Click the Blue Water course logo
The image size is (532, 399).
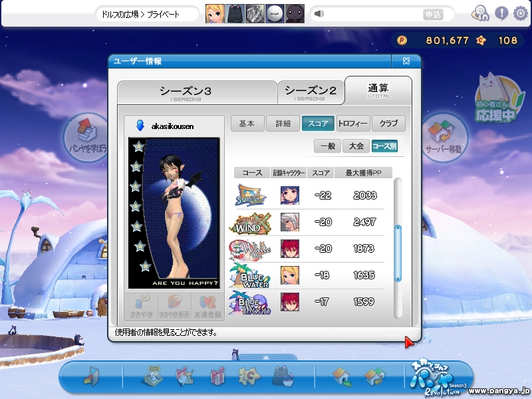click(250, 275)
